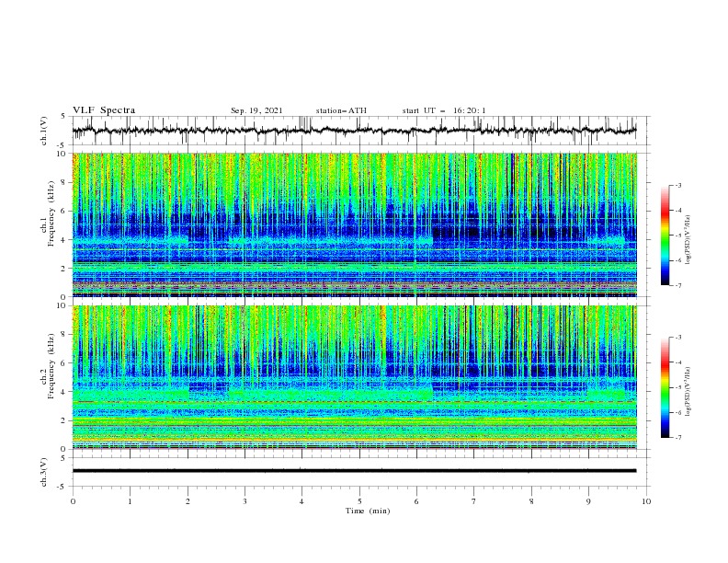Click time axis tick label "5"

point(359,501)
